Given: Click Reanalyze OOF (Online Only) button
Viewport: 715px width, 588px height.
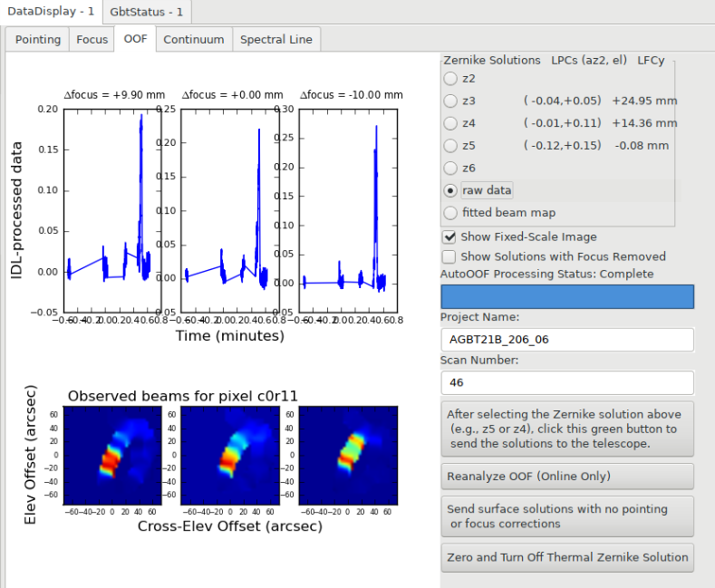Looking at the screenshot, I should click(567, 477).
